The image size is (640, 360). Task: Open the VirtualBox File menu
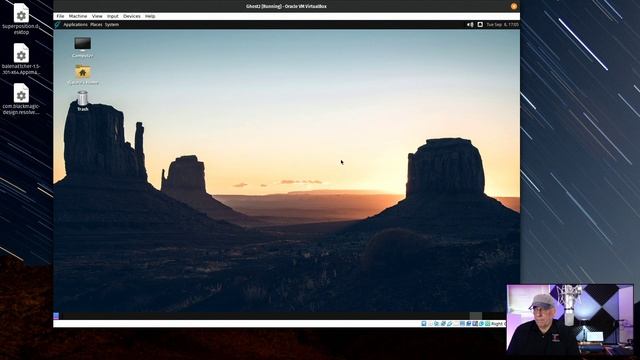pyautogui.click(x=60, y=16)
